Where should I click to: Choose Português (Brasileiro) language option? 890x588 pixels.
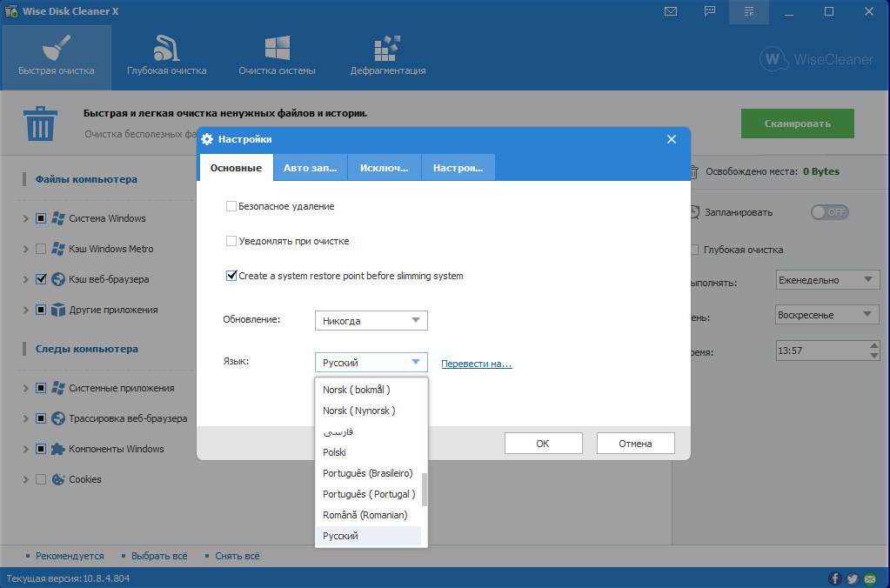coord(368,473)
